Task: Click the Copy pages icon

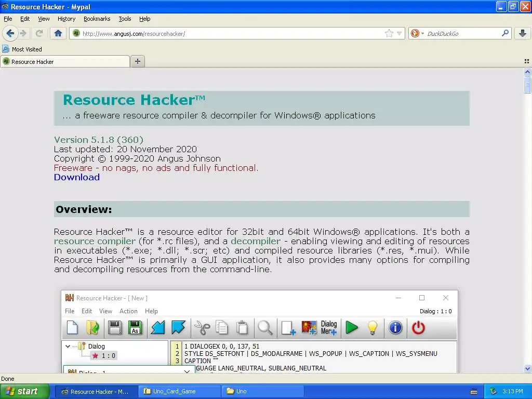Action: coord(222,328)
